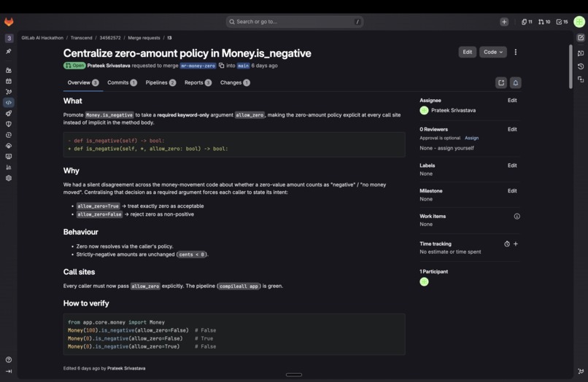Click the Merge requests breadcrumb
Image resolution: width=588 pixels, height=382 pixels.
(144, 38)
